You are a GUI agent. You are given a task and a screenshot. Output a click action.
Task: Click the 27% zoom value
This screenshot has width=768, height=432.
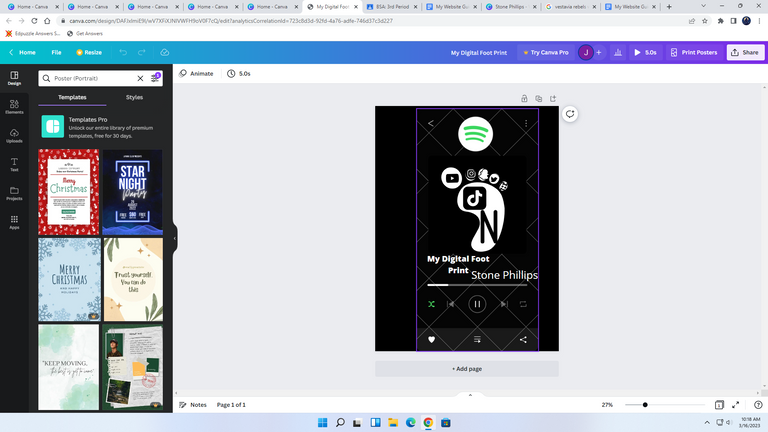coord(607,405)
